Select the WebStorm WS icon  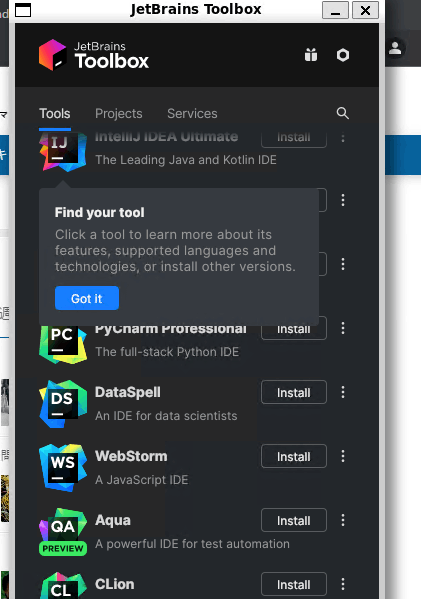click(x=63, y=468)
